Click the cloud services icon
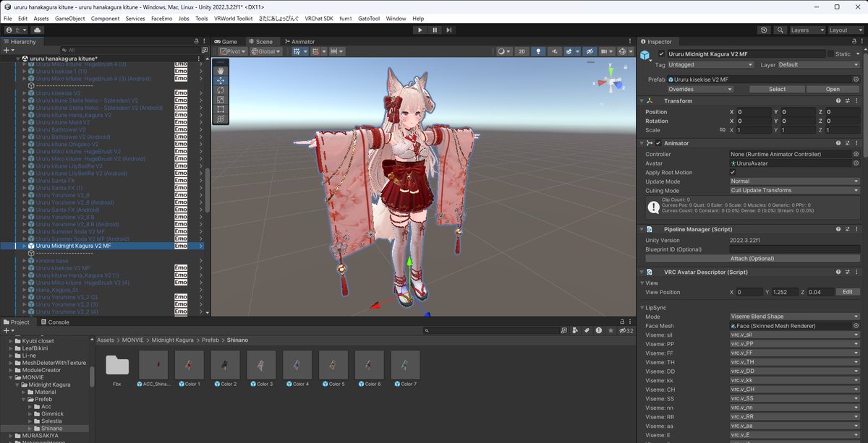 click(x=37, y=30)
